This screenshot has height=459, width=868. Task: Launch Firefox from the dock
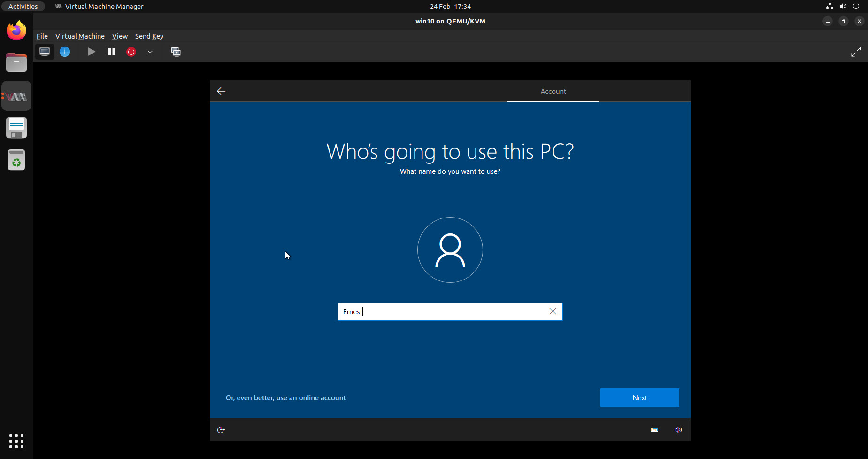(16, 30)
